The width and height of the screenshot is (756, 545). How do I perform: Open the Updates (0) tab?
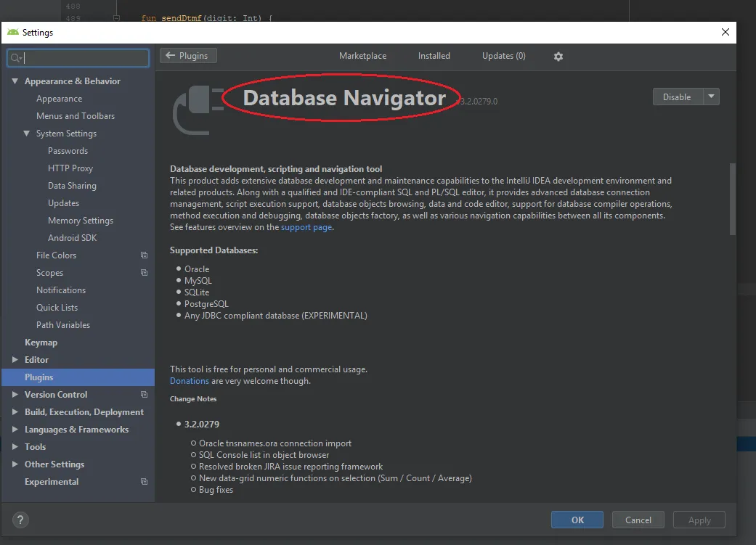click(x=504, y=56)
